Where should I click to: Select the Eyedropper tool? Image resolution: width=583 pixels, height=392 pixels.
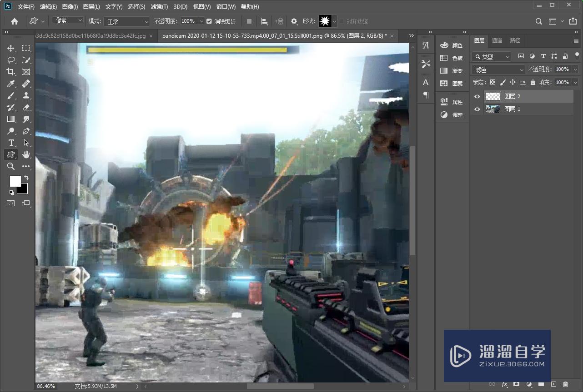tap(11, 84)
